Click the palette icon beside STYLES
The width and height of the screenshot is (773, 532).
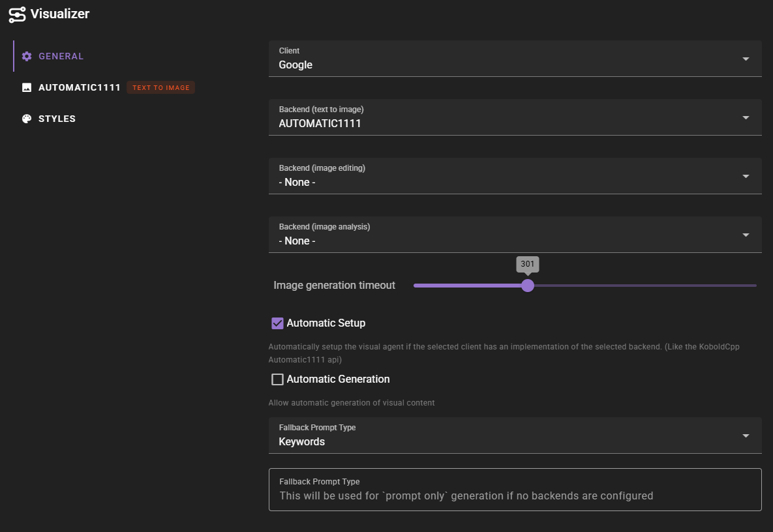tap(26, 118)
